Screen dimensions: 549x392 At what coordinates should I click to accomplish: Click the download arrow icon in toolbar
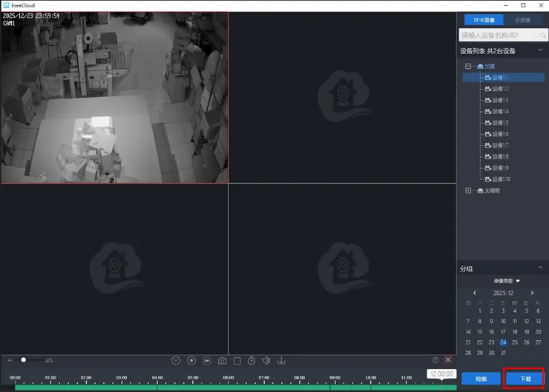(x=281, y=361)
